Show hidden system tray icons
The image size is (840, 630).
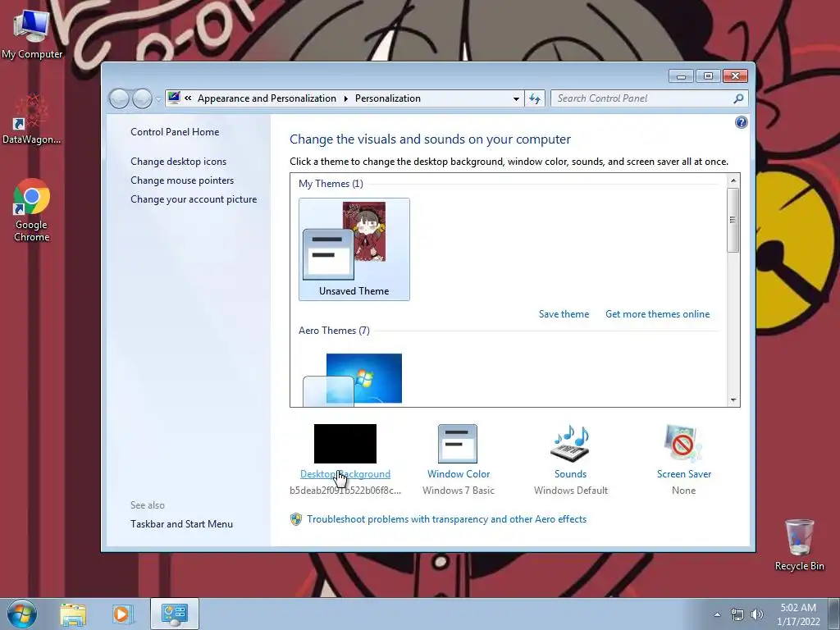point(717,614)
